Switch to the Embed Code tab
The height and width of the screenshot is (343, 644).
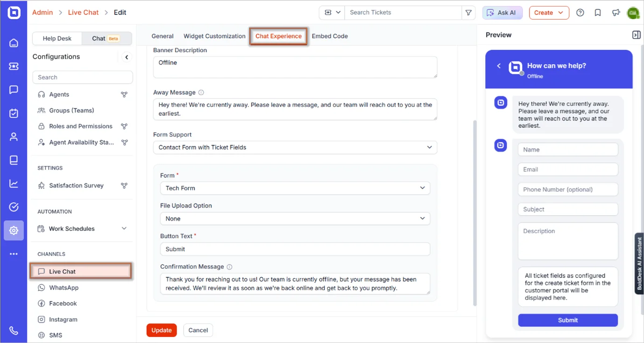point(330,36)
